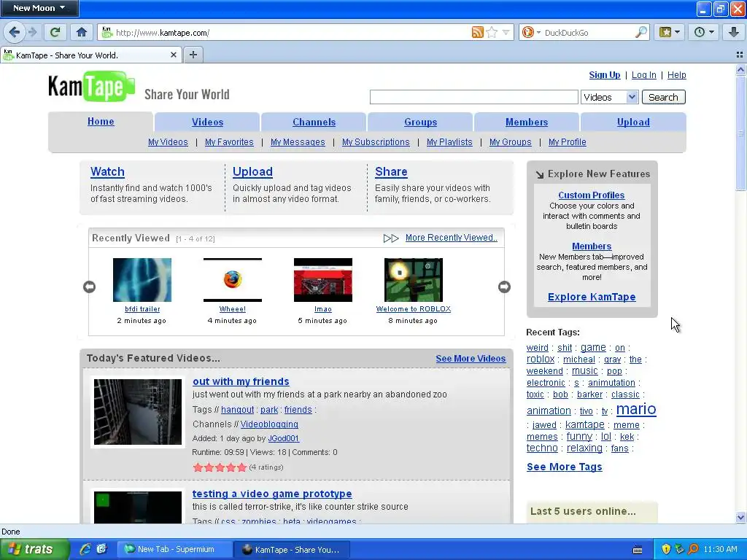Expand the address bar history dropdown arrow
The width and height of the screenshot is (747, 560).
[506, 32]
